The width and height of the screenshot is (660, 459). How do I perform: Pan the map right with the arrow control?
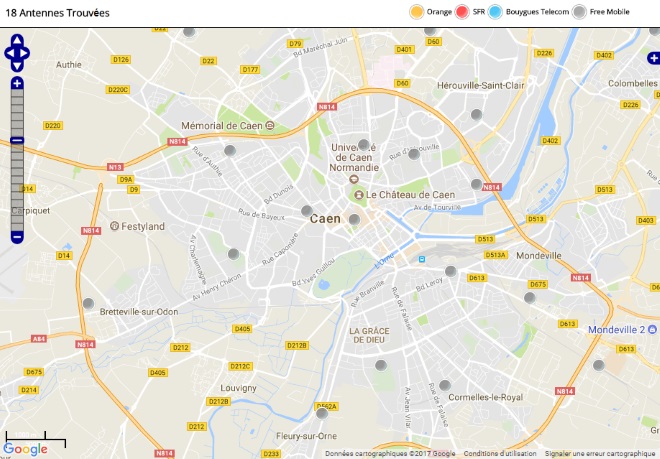(x=24, y=53)
